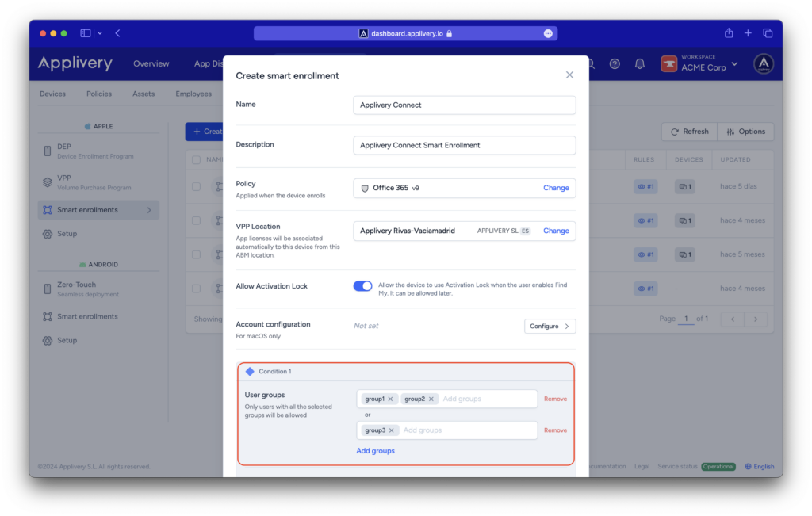Remove the group3 row
The image size is (812, 516).
click(555, 430)
